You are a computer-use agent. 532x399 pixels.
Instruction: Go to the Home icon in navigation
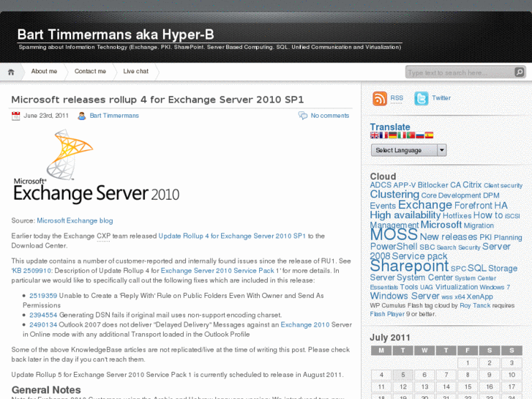coord(11,72)
